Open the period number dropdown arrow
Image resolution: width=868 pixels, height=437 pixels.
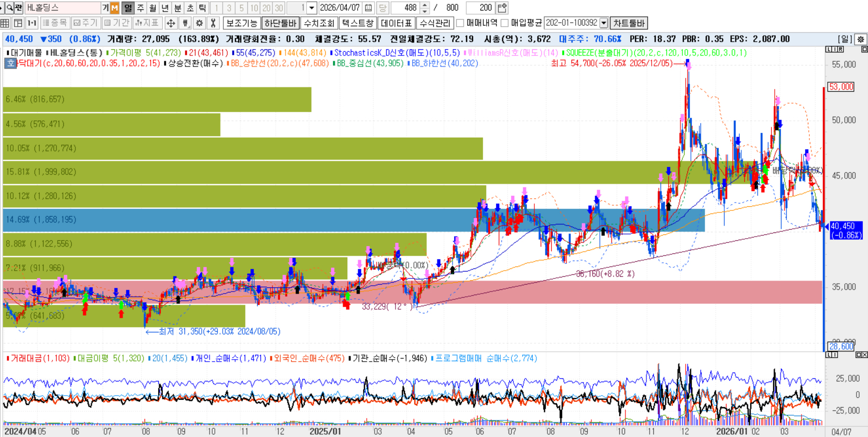312,8
